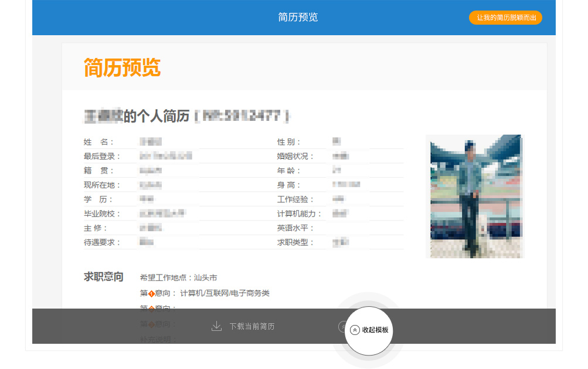The width and height of the screenshot is (588, 369).
Task: Click the orange number 1 badge in 第1意向
Action: click(151, 294)
